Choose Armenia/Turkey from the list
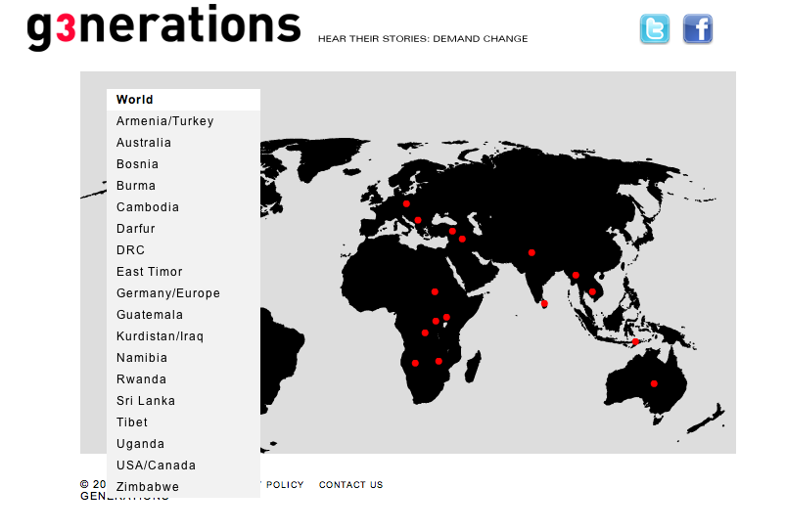This screenshot has width=786, height=532. click(x=164, y=121)
